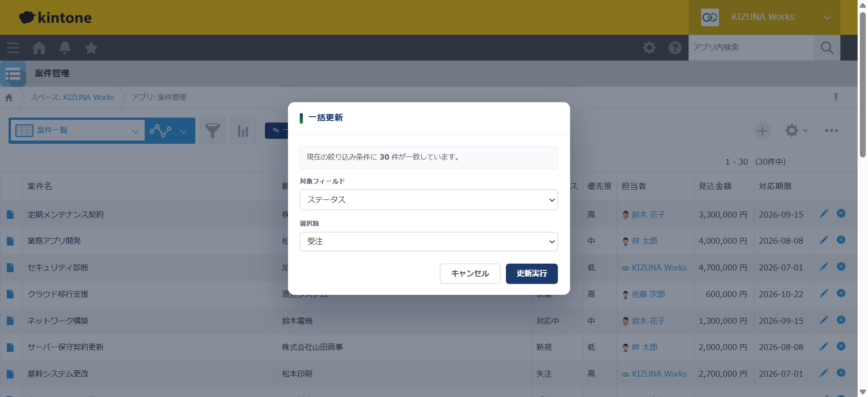
Task: Delete the セキュリティ診断 record
Action: click(x=841, y=267)
